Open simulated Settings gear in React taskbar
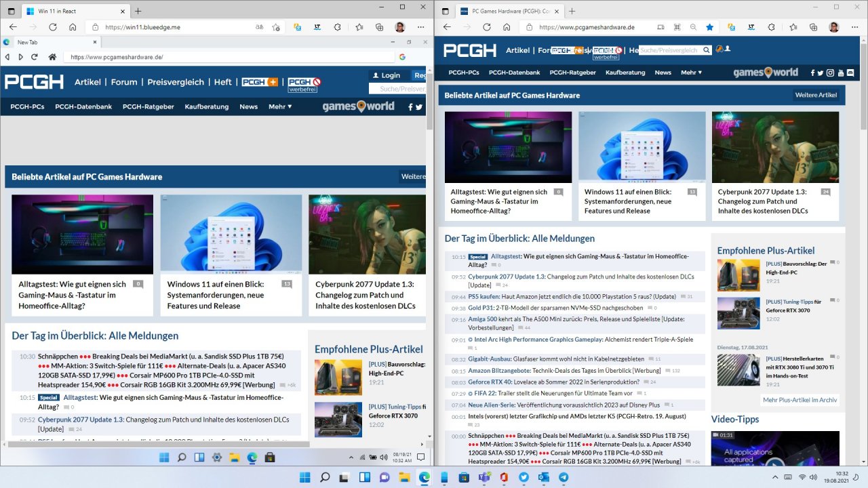This screenshot has height=488, width=868. 217,457
